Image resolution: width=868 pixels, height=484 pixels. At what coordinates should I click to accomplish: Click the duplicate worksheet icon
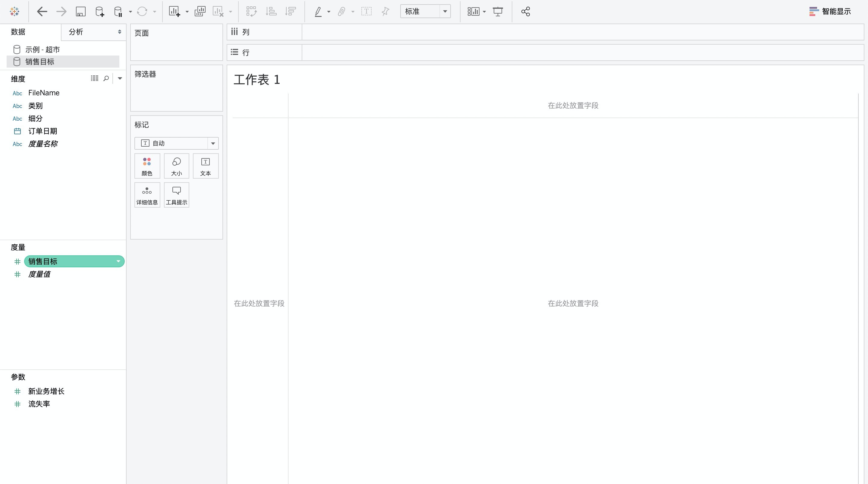[200, 11]
